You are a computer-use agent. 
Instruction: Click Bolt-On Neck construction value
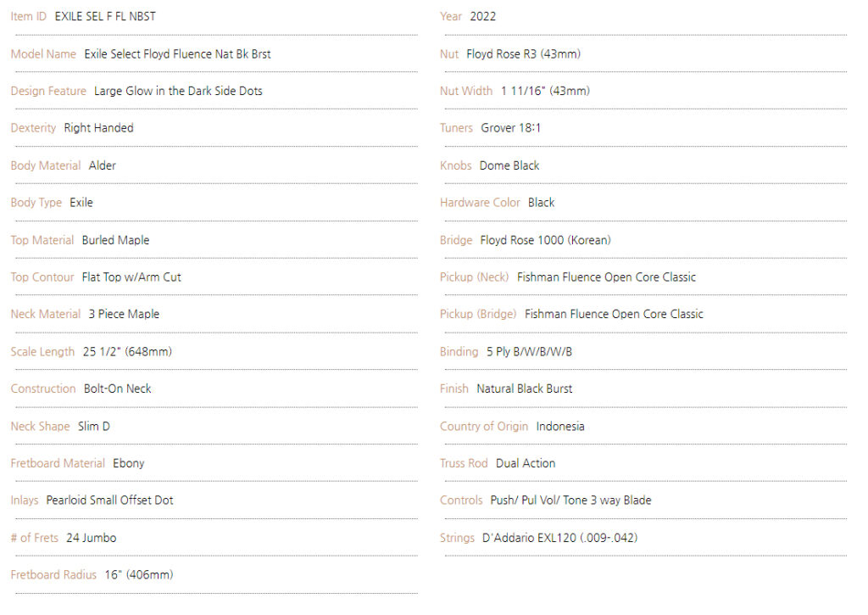coord(117,389)
